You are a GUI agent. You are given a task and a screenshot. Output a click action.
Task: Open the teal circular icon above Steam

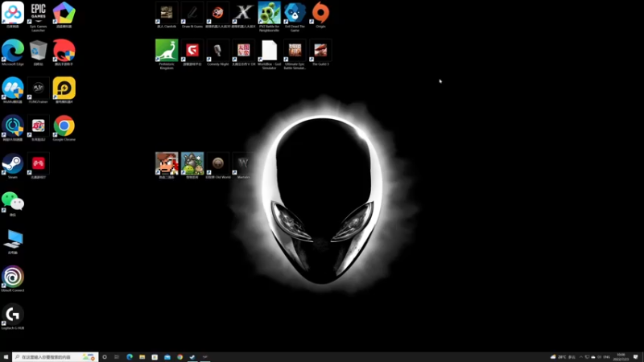pos(13,126)
